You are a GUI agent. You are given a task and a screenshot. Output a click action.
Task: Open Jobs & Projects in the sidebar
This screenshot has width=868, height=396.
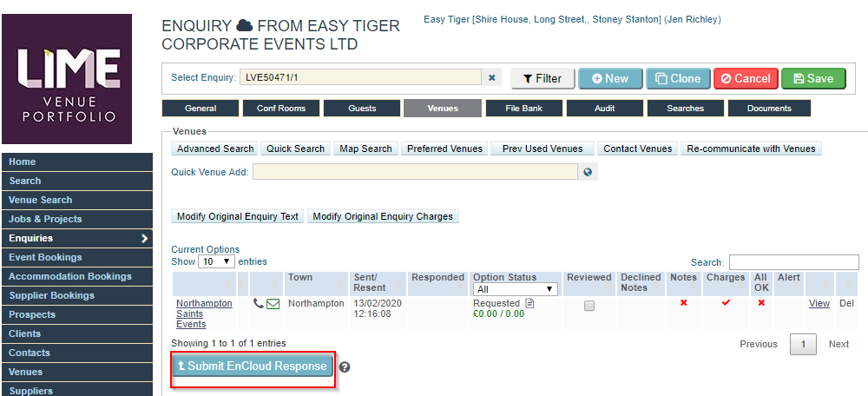(77, 220)
